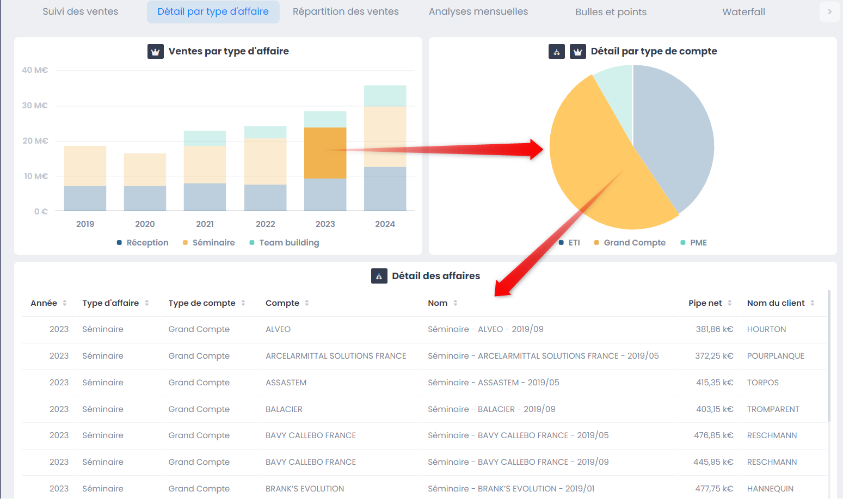Sort by Pipe net using its sort arrows

pyautogui.click(x=730, y=303)
